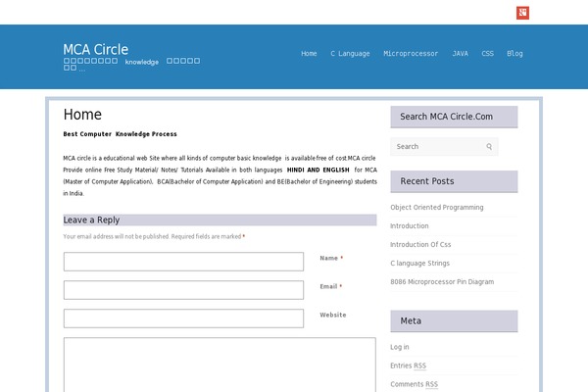Screen dimensions: 588x392
Task: Click the Home page heading
Action: coord(82,115)
